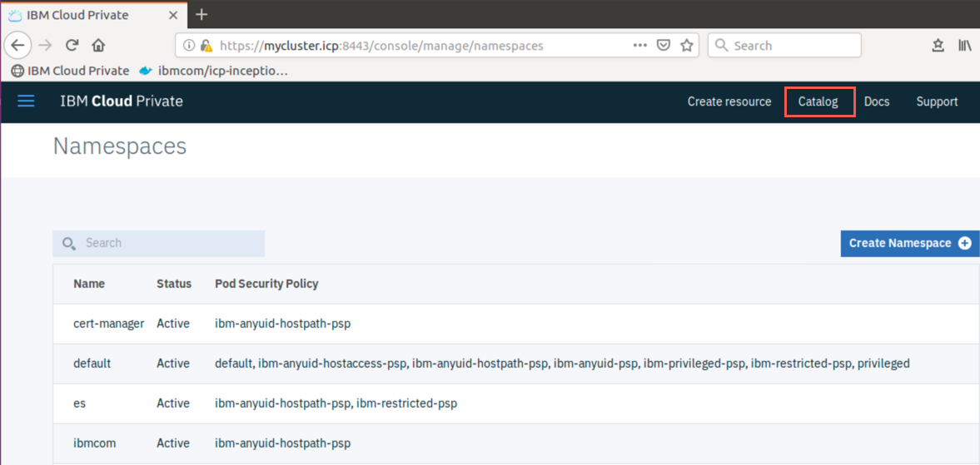Click Active status of cert-manager row
This screenshot has height=465, width=980.
(x=173, y=324)
